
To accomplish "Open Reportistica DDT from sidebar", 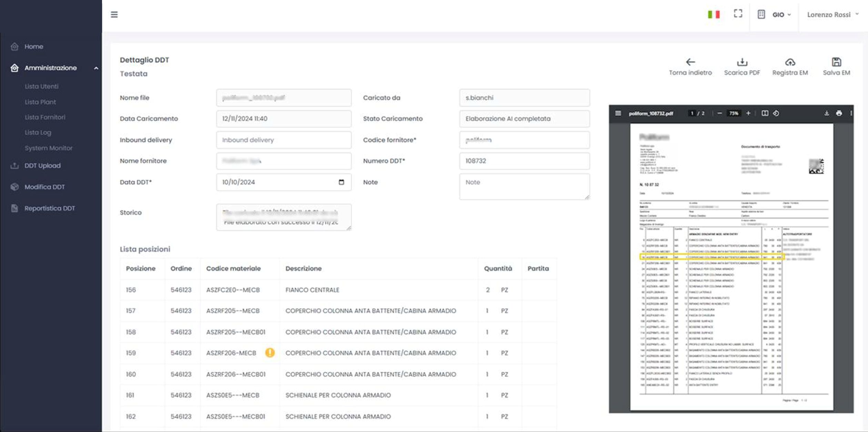I will pyautogui.click(x=49, y=208).
